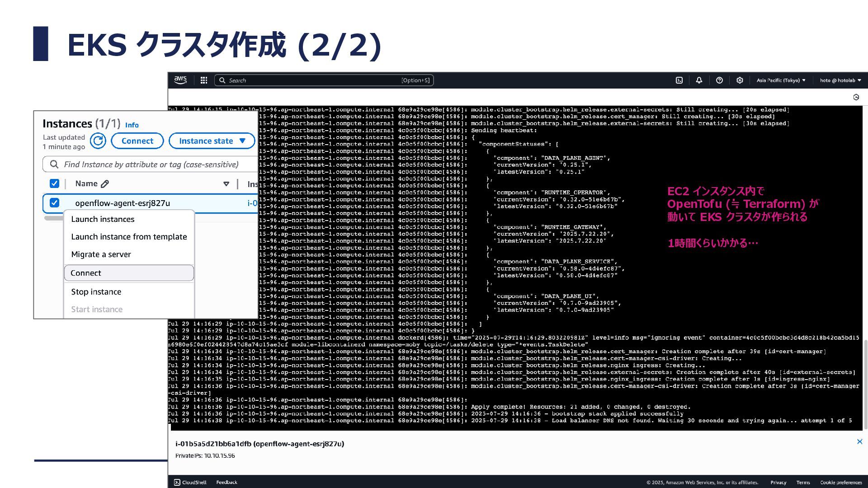Click the Connect button beside refresh
Viewport: 868px width, 488px height.
point(137,141)
